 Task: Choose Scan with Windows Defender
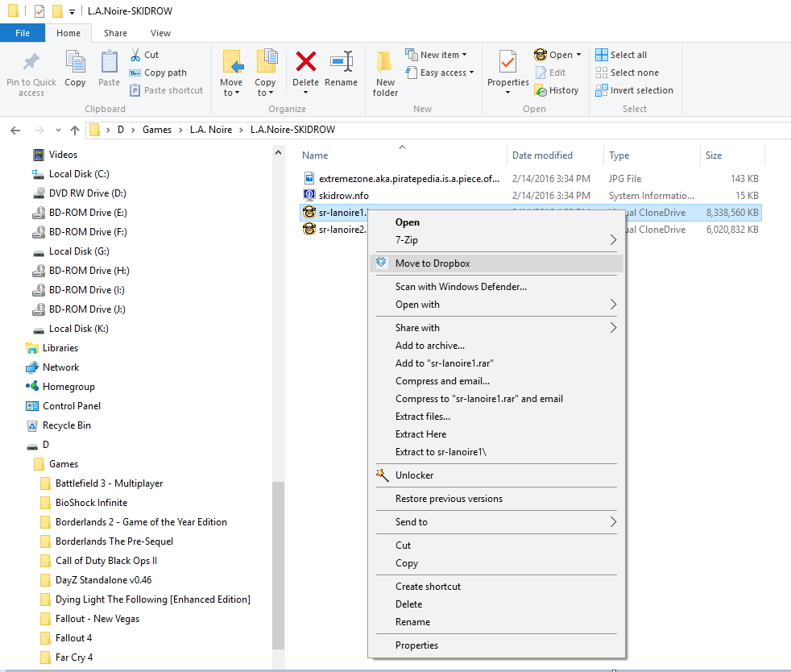496,287
